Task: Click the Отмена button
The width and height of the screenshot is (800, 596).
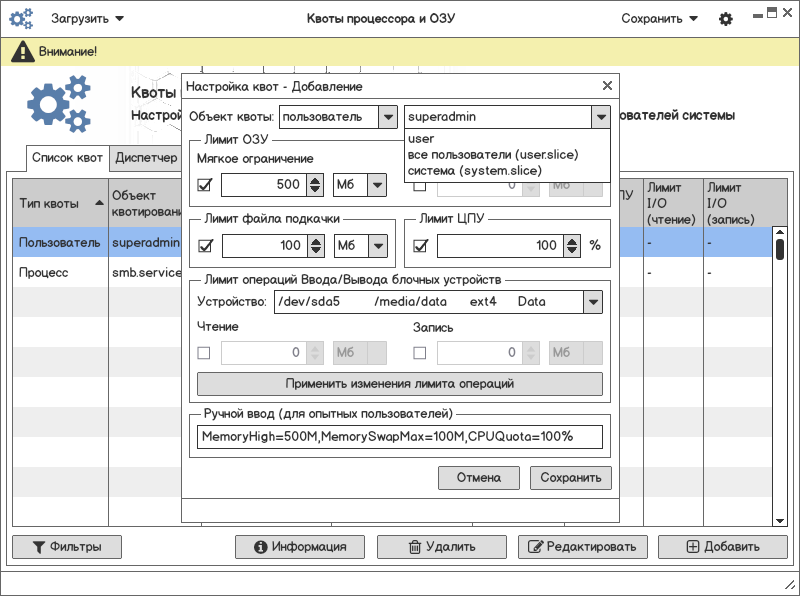Action: (478, 478)
